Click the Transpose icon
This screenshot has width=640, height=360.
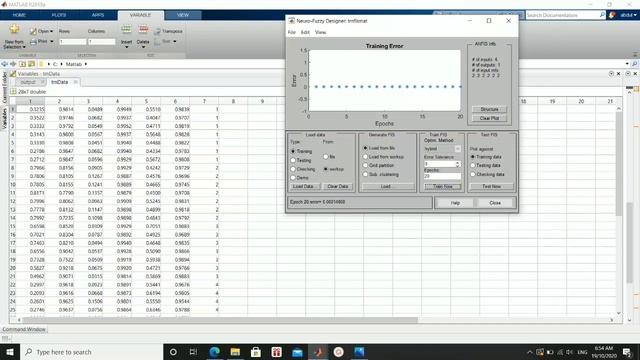click(x=157, y=31)
